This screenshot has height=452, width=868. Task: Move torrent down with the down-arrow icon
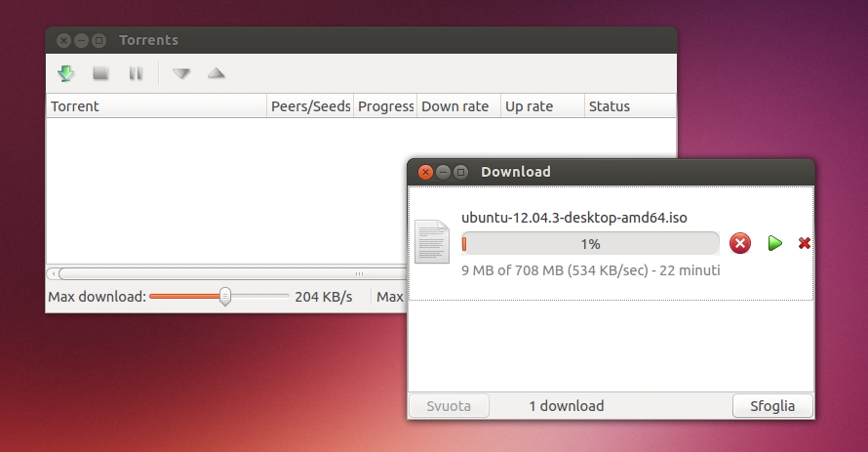pyautogui.click(x=181, y=73)
